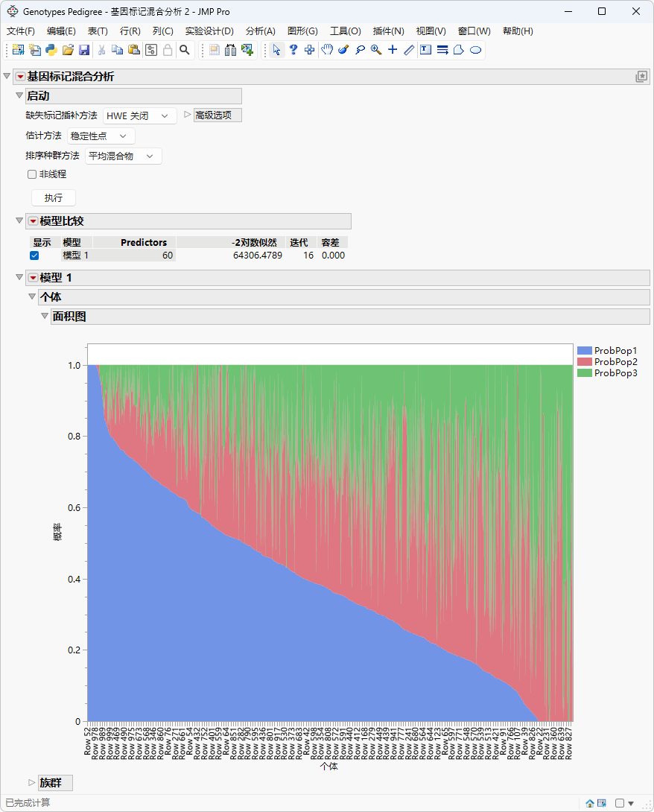Screen dimensions: 654x812
Task: Click the bookmark icon right of report title
Action: (x=641, y=77)
